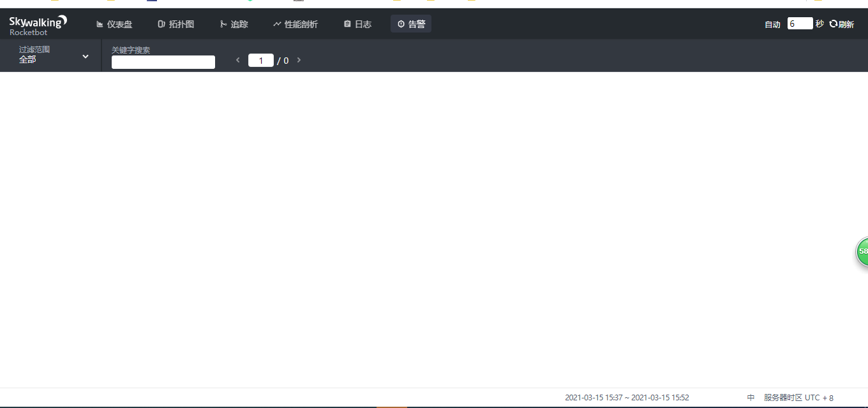The image size is (868, 408).
Task: Go to previous page arrow
Action: [x=238, y=61]
